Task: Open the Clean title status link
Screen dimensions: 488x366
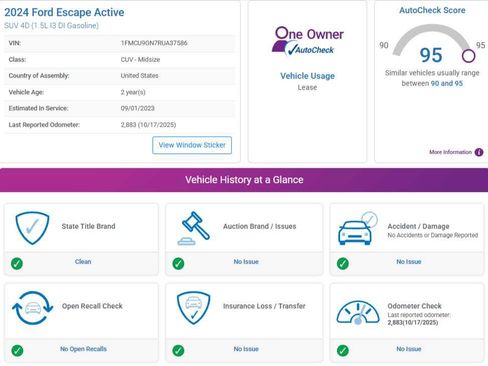Action: point(83,262)
